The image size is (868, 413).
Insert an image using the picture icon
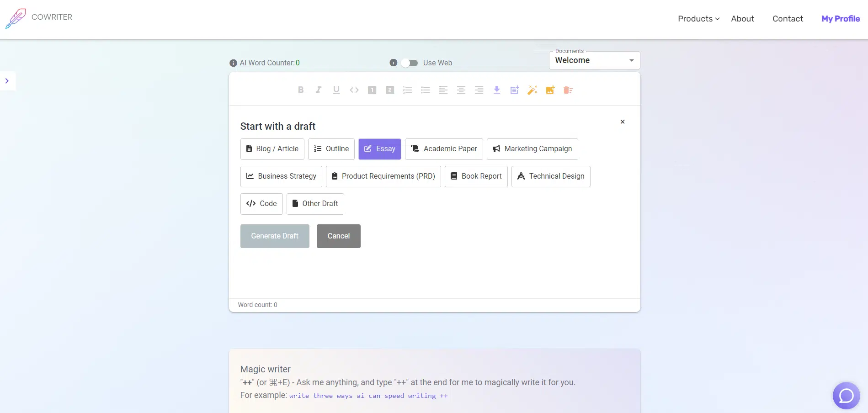click(550, 90)
